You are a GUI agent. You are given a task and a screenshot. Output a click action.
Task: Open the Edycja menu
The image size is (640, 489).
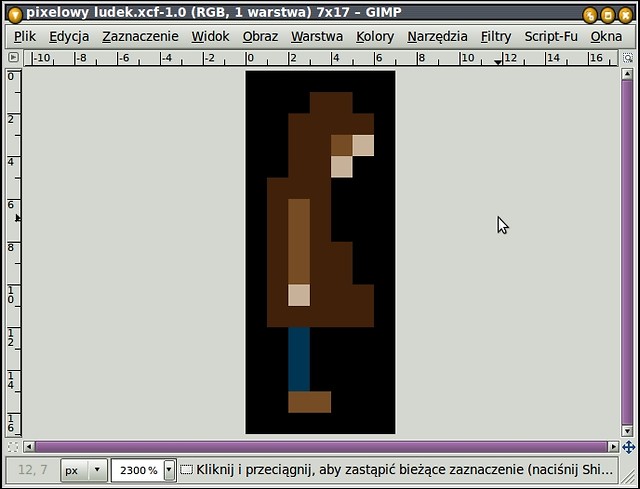[69, 36]
